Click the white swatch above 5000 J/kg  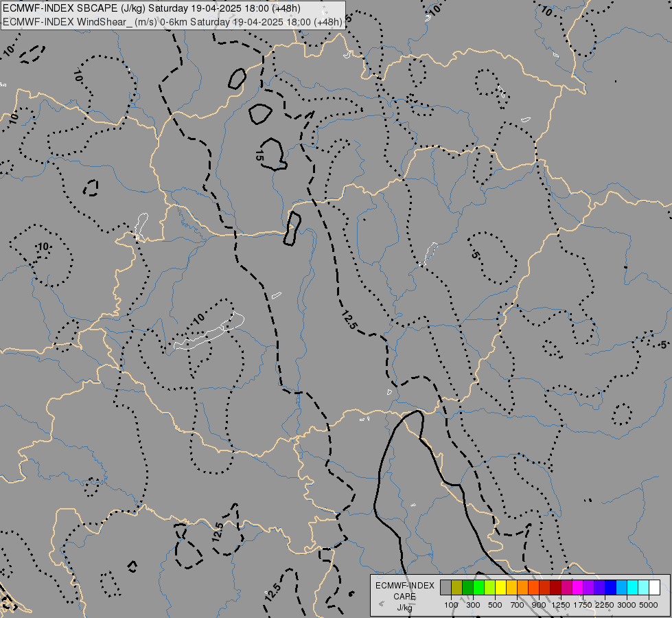[654, 587]
